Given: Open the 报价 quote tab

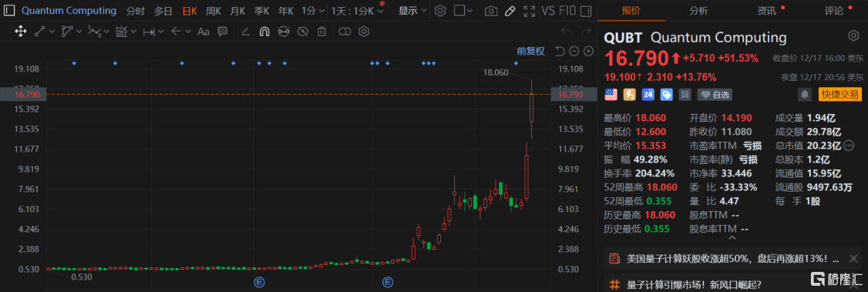Looking at the screenshot, I should click(x=631, y=11).
